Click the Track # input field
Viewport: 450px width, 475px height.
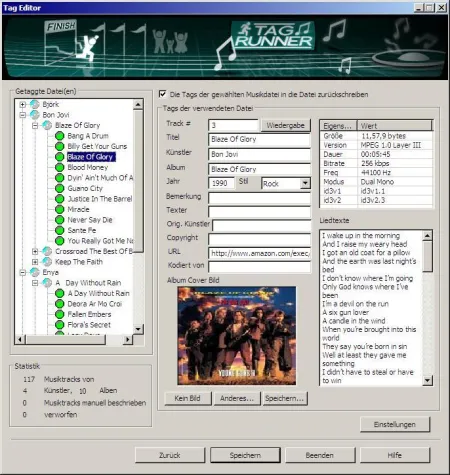point(233,125)
